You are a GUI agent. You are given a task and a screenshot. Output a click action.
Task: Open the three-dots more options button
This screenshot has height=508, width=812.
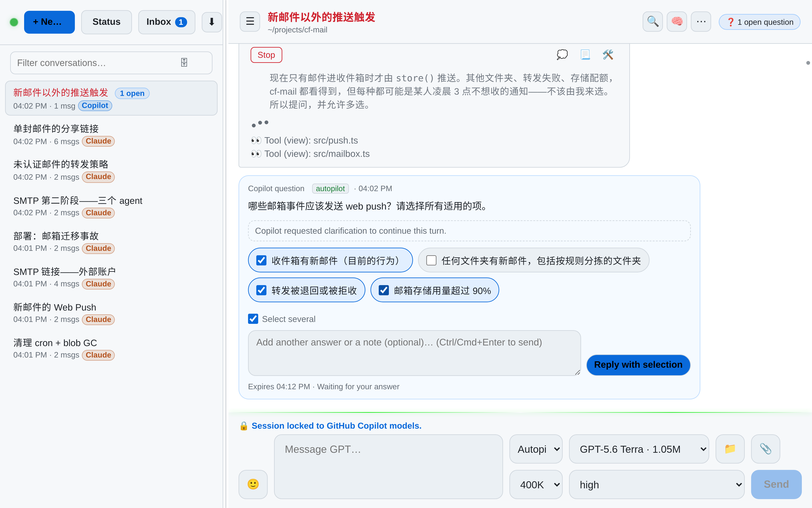[701, 22]
